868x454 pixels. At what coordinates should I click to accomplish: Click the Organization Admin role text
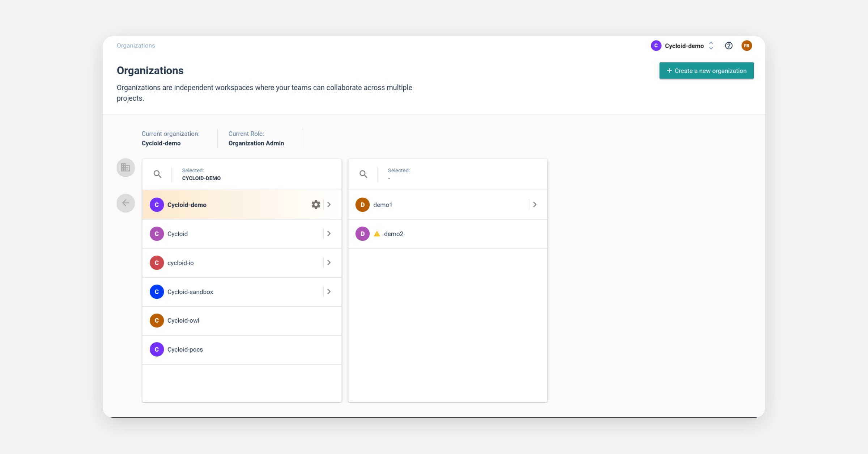point(256,143)
